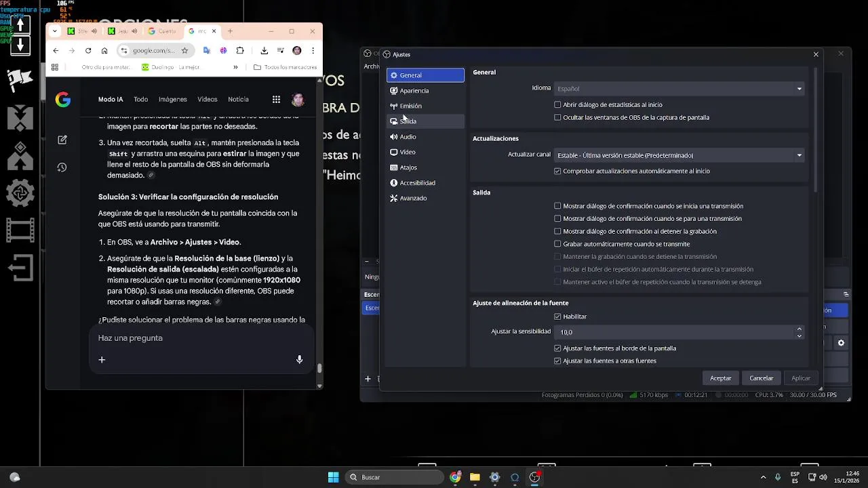Click Aceptar button in Ajustes
This screenshot has width=868, height=488.
(x=721, y=378)
